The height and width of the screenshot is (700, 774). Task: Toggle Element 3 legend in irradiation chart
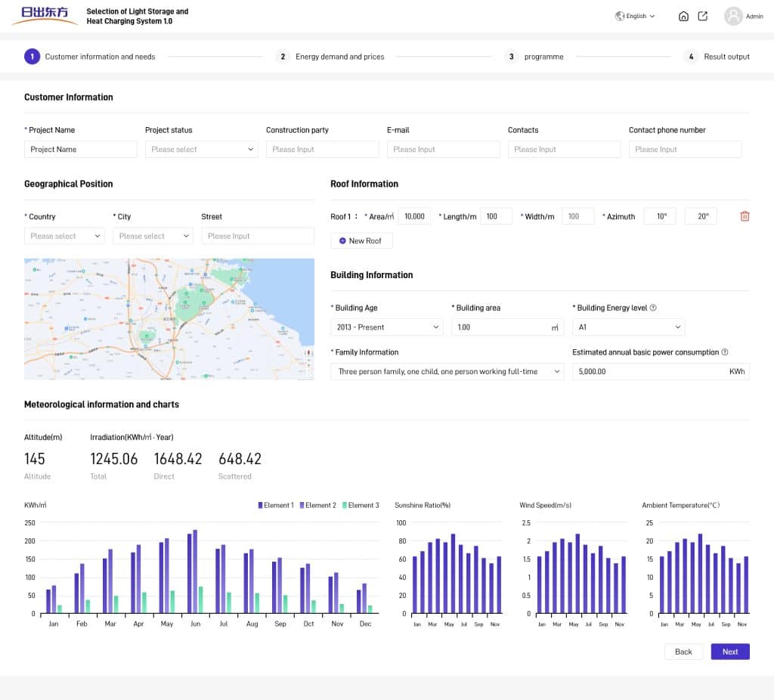(361, 505)
